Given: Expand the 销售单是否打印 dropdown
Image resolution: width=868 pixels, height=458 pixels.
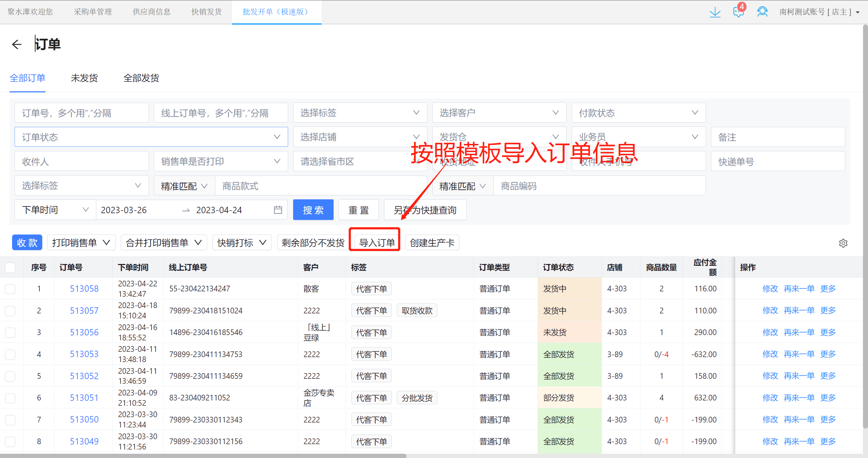Looking at the screenshot, I should coord(221,161).
